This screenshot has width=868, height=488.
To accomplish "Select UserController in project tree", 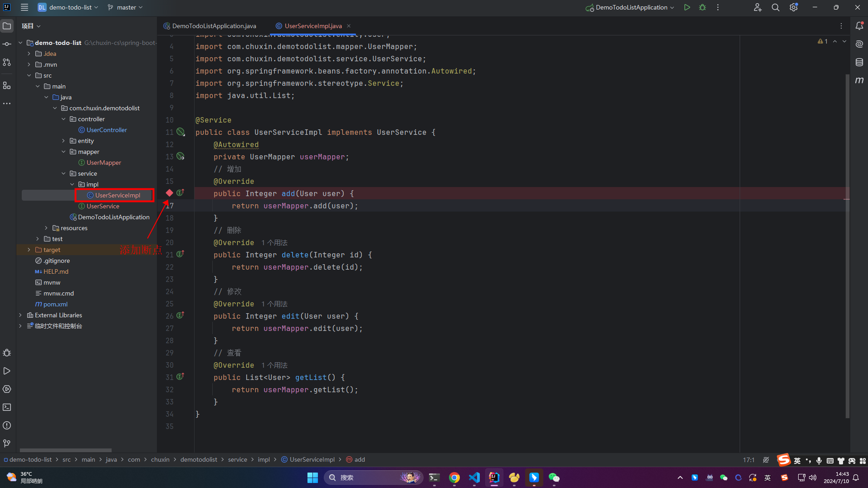I will 102,130.
